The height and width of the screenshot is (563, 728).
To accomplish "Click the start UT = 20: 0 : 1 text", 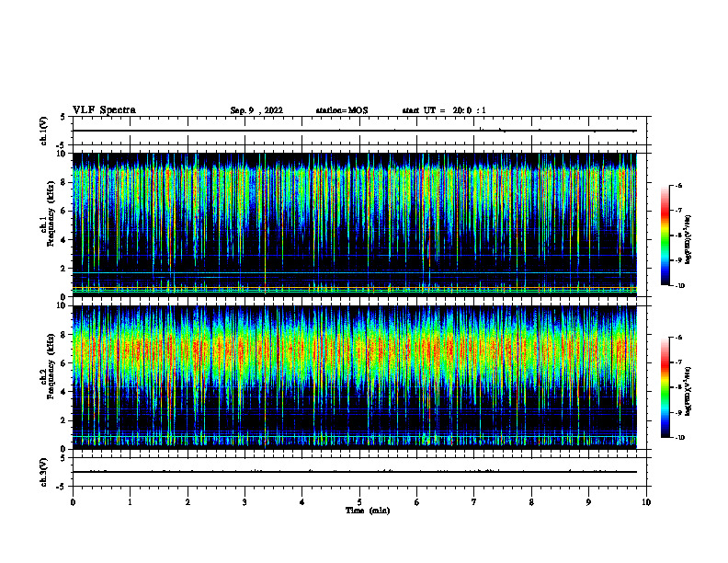I will [444, 110].
